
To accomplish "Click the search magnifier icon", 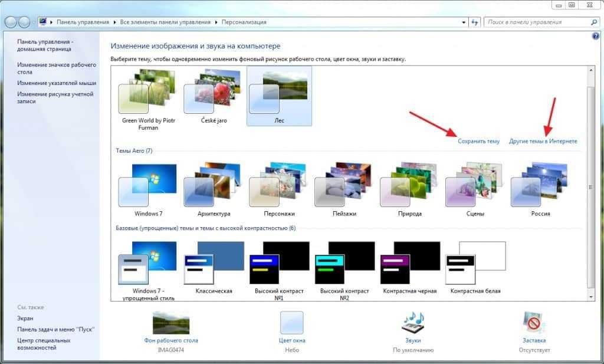I will coord(593,22).
